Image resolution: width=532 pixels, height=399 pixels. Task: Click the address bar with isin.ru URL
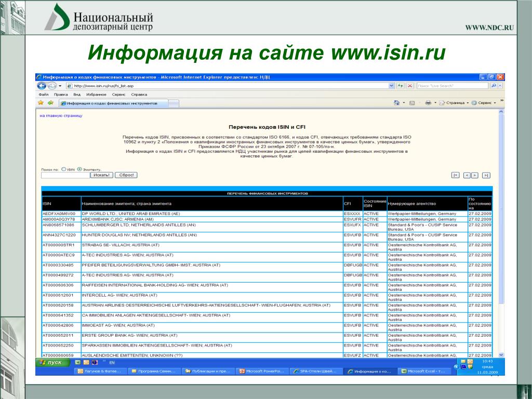[x=228, y=86]
